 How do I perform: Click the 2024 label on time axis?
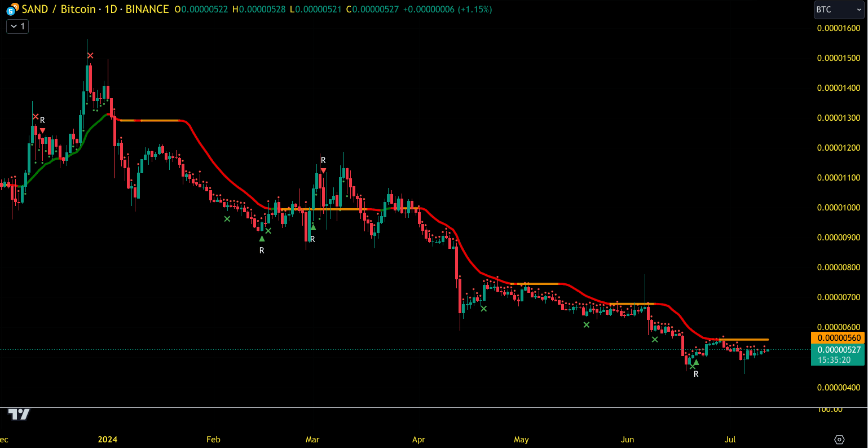107,440
